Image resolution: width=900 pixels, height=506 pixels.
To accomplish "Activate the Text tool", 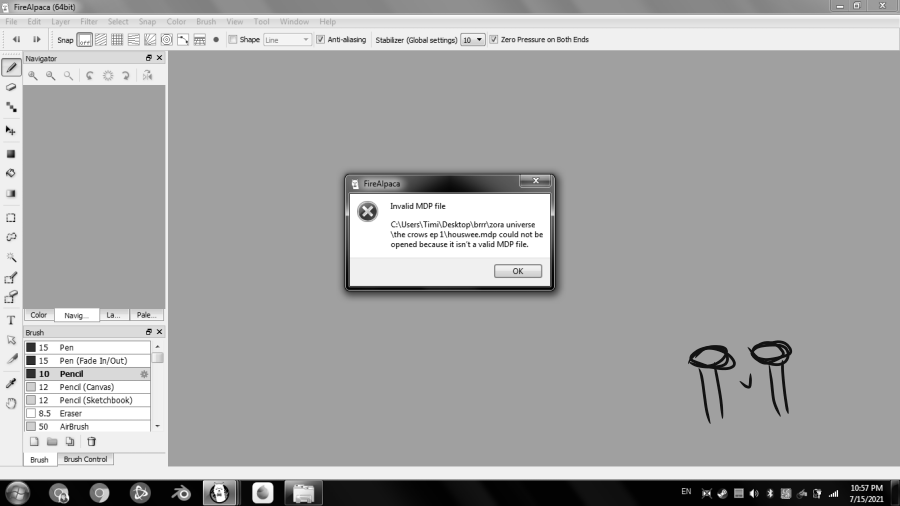I will [x=11, y=320].
